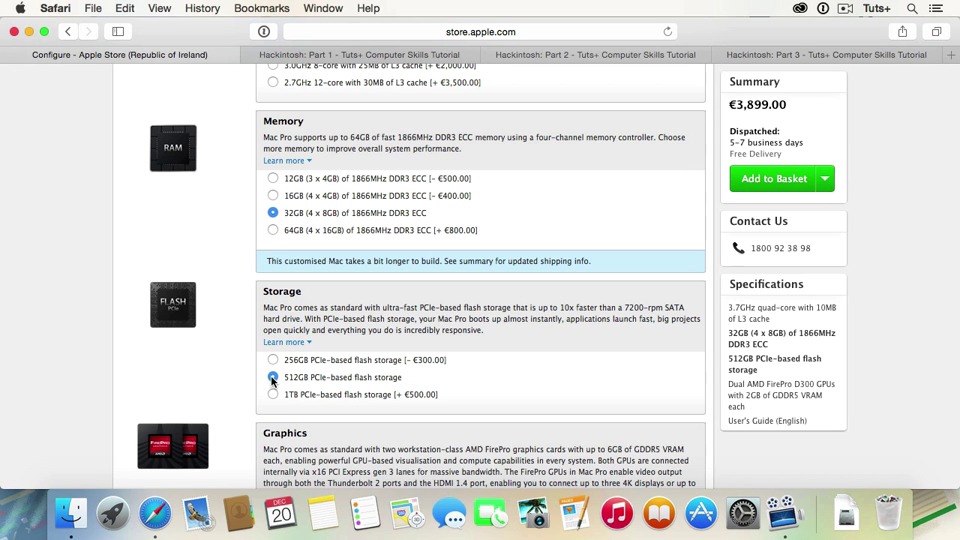
Task: Expand Learn more under Storage section
Action: tap(287, 342)
